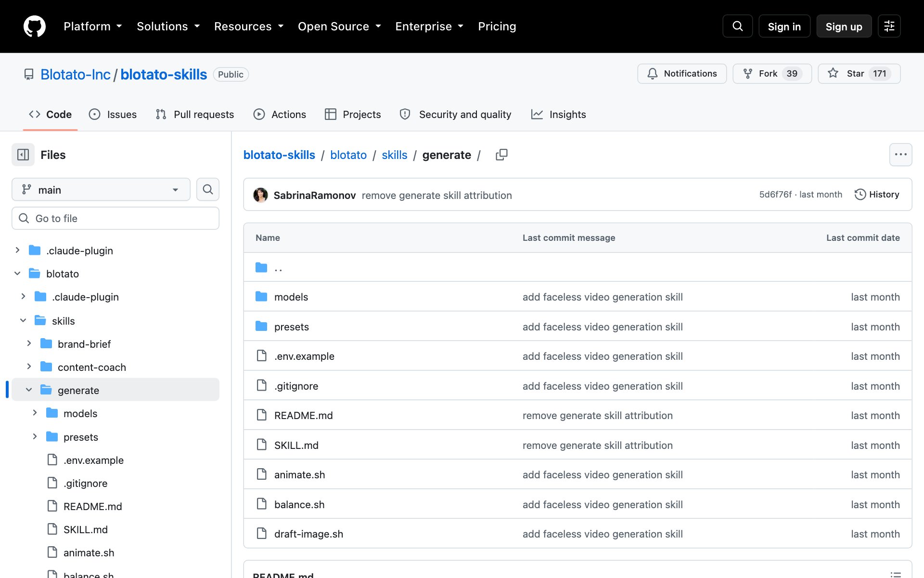Click the bell icon for Notifications
Viewport: 924px width, 578px height.
click(652, 73)
